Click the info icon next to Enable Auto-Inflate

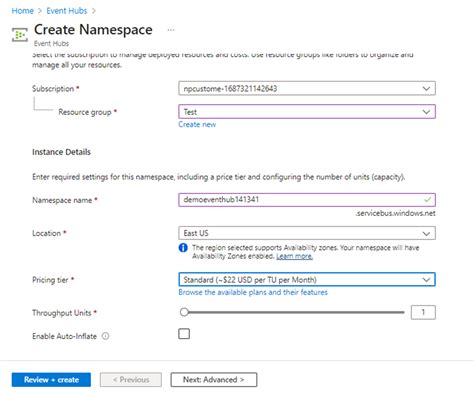pos(105,336)
